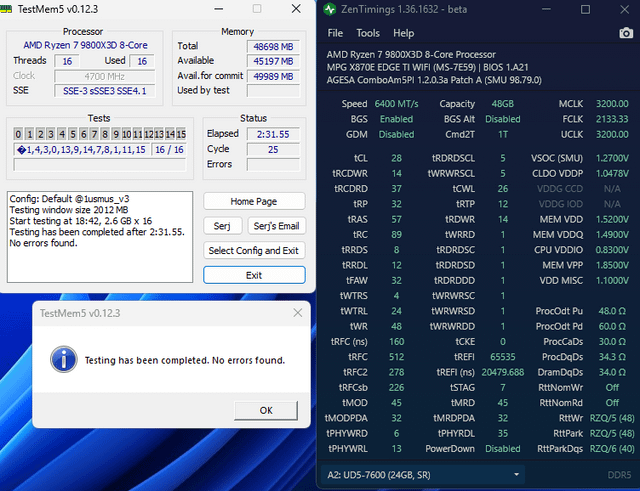Click the RttParkDqs RZQ/6 (40) value
Screen dimensions: 640x491
(612, 449)
